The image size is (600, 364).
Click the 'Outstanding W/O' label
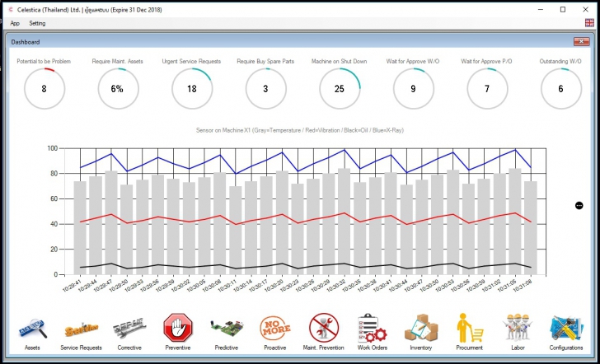560,61
